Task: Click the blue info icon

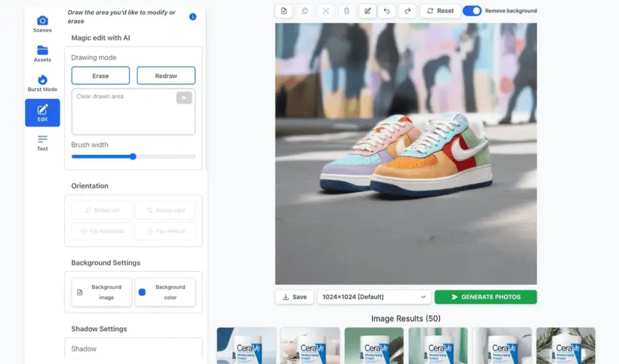Action: point(193,17)
